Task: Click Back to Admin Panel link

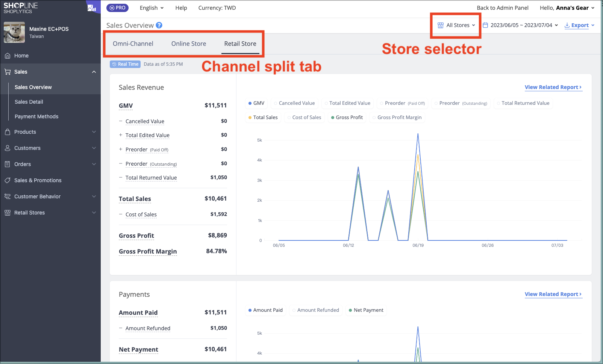Action: coord(503,8)
